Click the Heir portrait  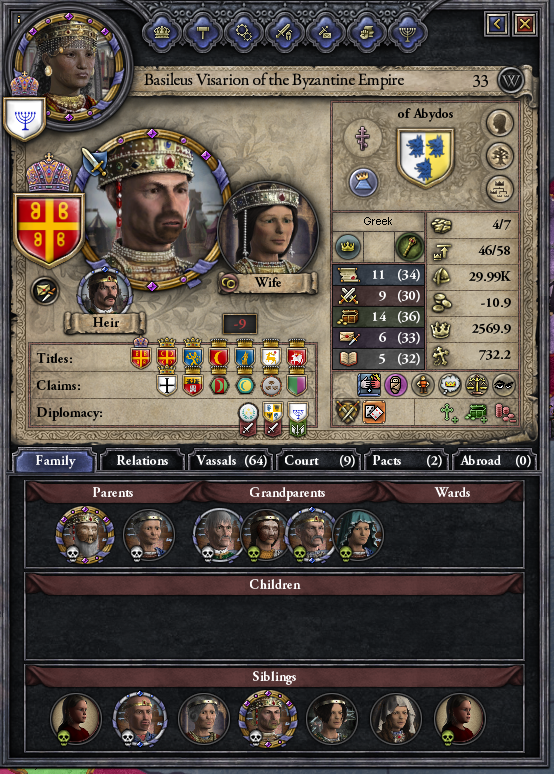click(104, 294)
